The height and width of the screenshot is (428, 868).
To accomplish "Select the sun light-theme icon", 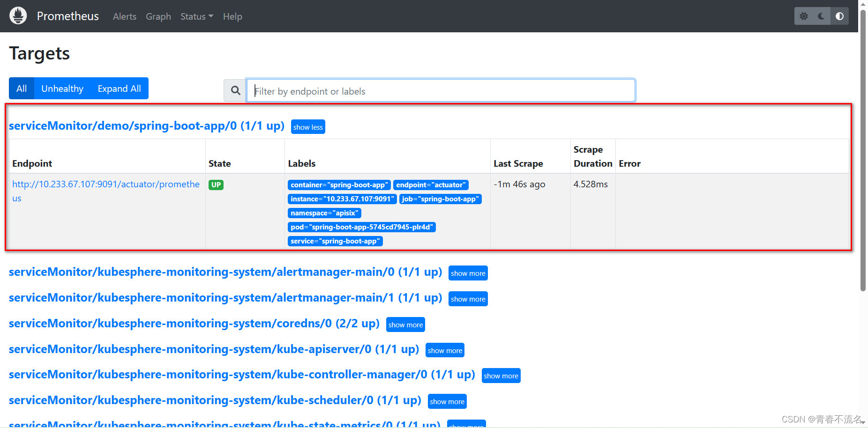I will click(804, 15).
